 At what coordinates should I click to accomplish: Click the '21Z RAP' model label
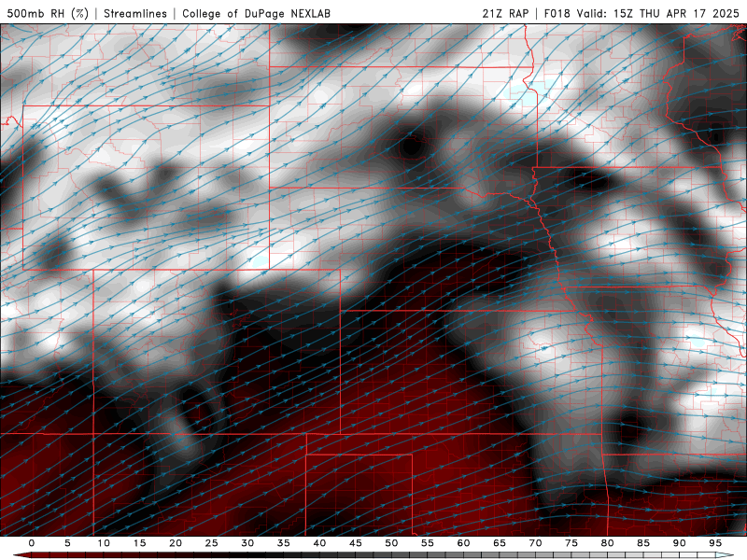tap(505, 13)
